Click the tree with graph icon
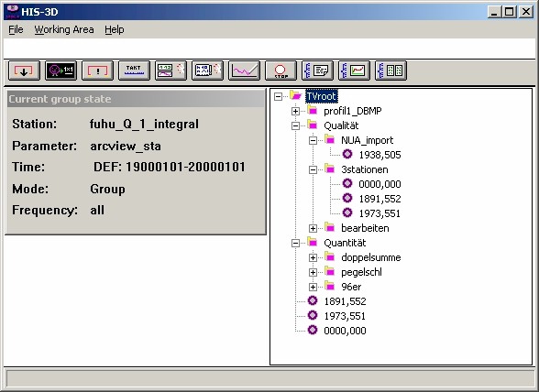This screenshot has width=539, height=392. [354, 71]
